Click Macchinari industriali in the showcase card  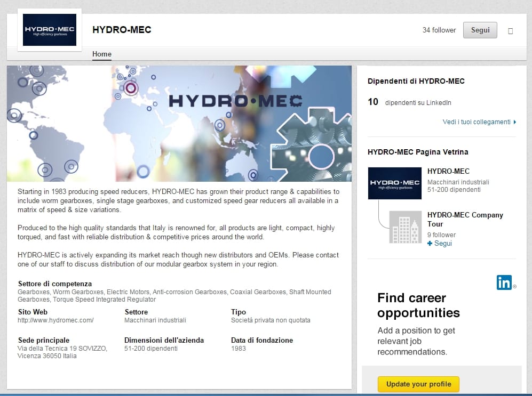tap(458, 182)
